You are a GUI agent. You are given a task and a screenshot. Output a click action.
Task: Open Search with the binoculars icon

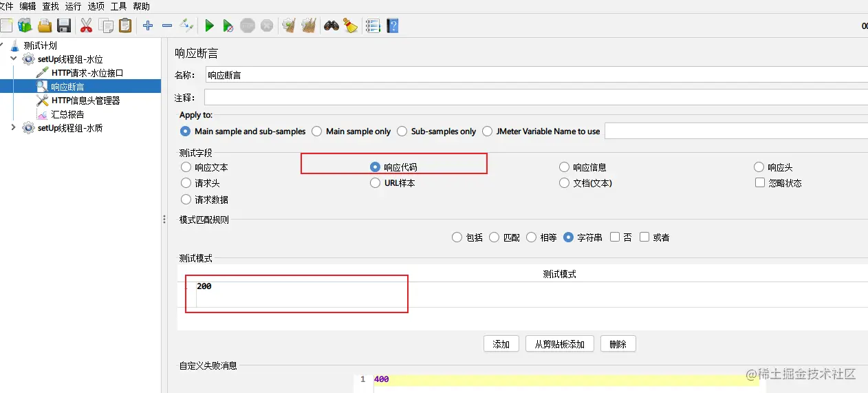(x=332, y=26)
